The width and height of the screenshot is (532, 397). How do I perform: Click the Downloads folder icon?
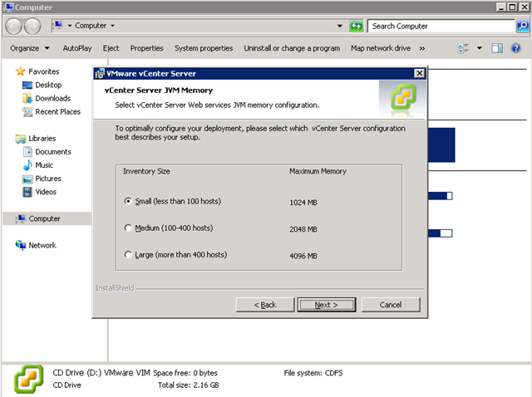[x=27, y=98]
